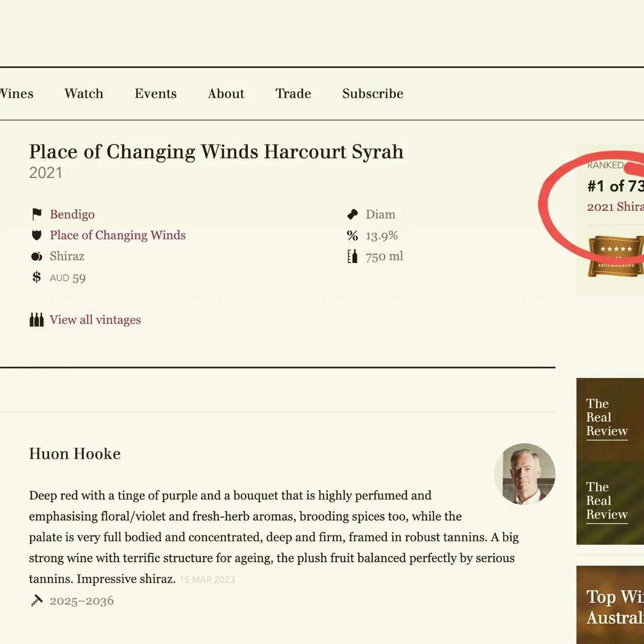The image size is (644, 644).
Task: Click the grape variety icon beside Shiraz
Action: 37,256
